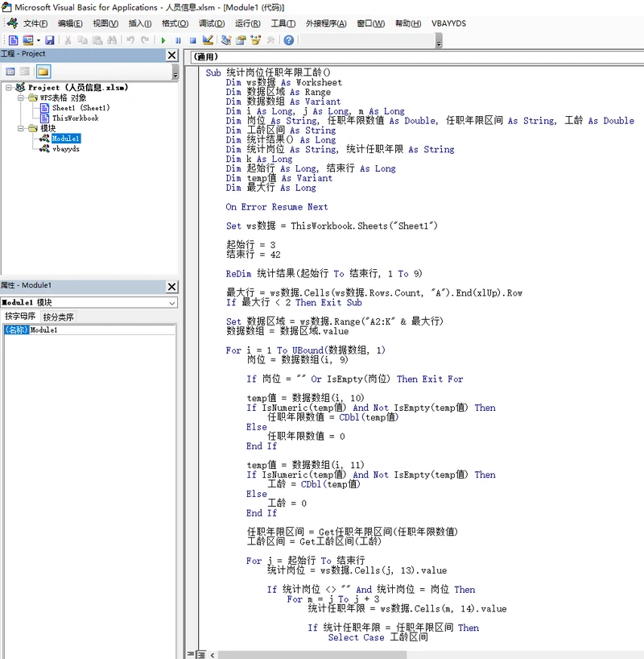Open the Object Browser icon
The height and width of the screenshot is (659, 644).
255,40
